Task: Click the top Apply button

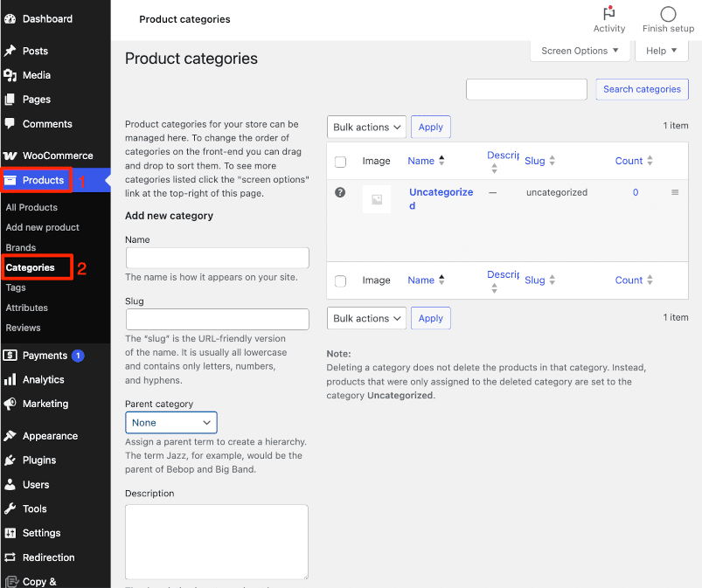Action: pos(431,127)
